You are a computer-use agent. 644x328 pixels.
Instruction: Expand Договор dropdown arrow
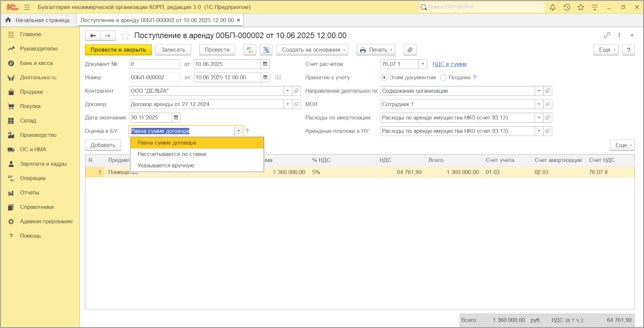click(288, 104)
